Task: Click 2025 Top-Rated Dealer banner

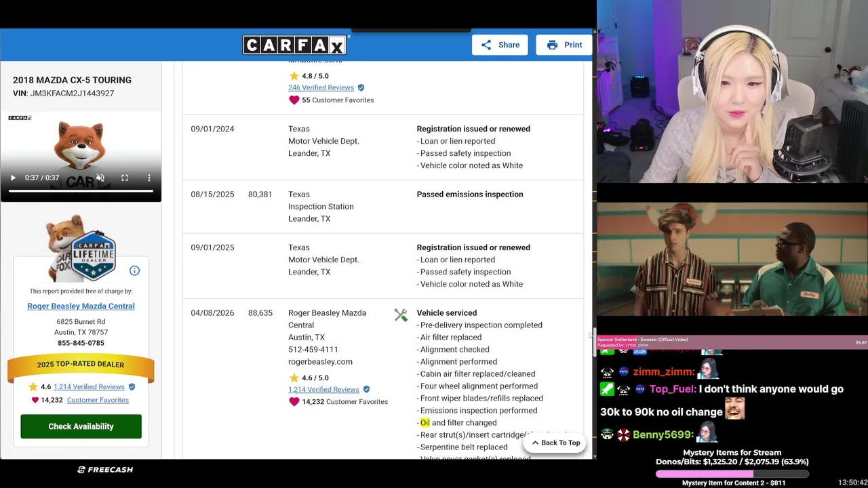Action: tap(81, 366)
